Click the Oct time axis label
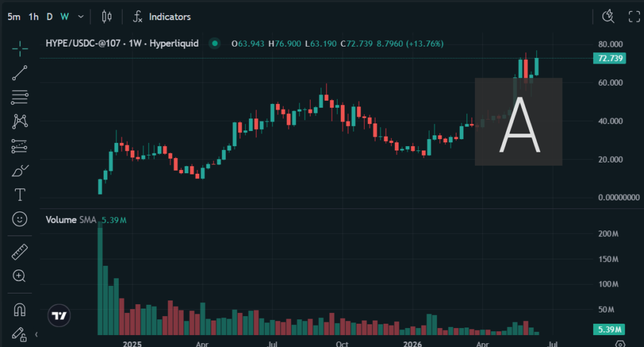 point(342,344)
